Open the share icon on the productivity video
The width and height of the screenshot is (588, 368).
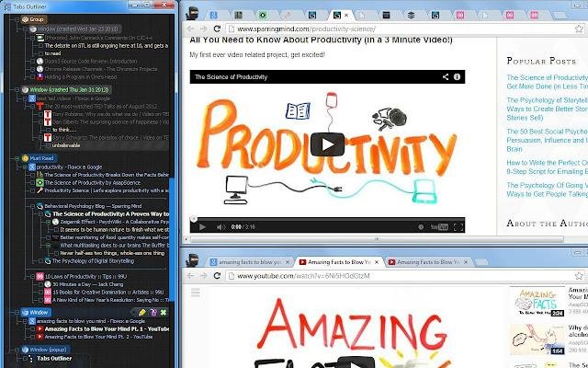(x=446, y=77)
